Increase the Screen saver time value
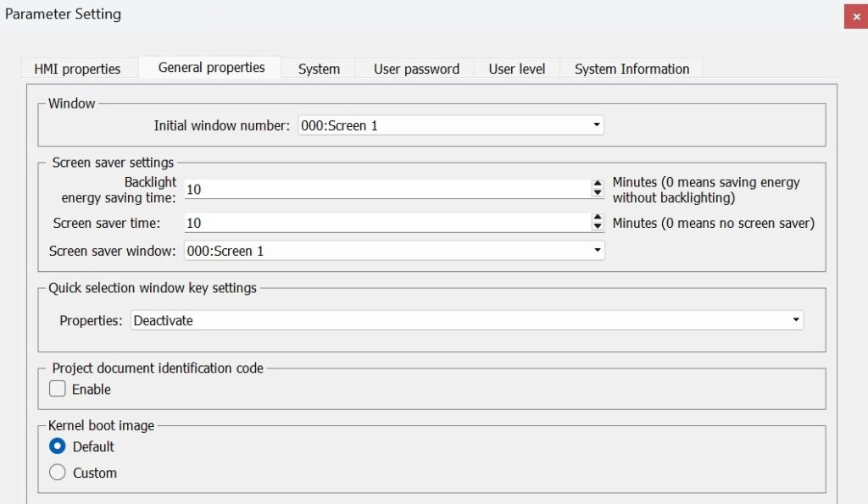The width and height of the screenshot is (868, 504). pyautogui.click(x=598, y=218)
